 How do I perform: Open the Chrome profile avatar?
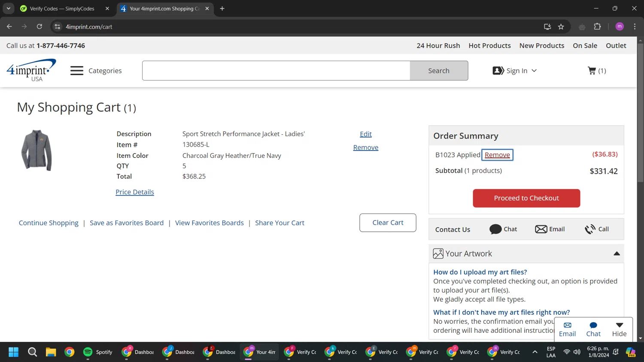[x=620, y=27]
